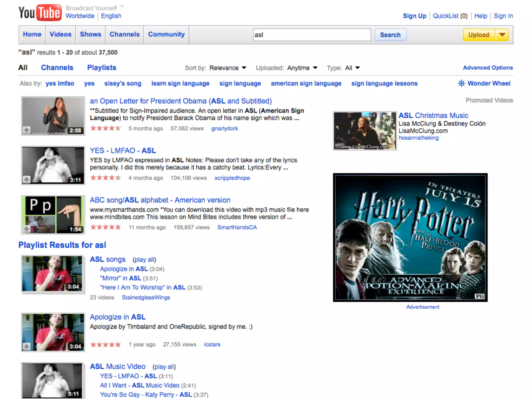Viewport: 532px width, 399px height.
Task: Click the YouTube logo
Action: 40,12
